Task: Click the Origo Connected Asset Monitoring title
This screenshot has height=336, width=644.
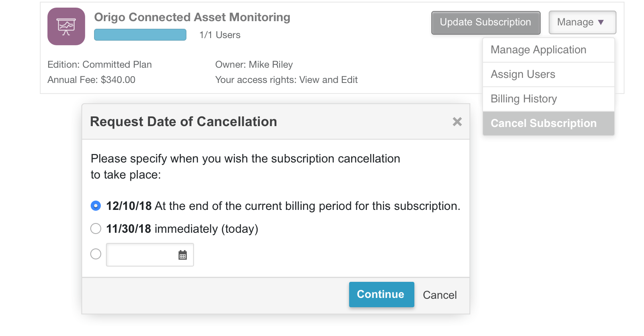Action: click(192, 17)
